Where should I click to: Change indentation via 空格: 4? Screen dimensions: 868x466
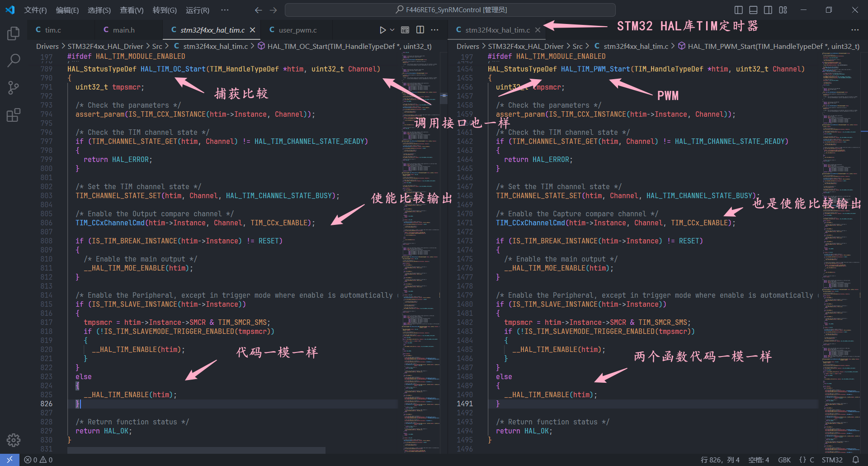pos(759,460)
